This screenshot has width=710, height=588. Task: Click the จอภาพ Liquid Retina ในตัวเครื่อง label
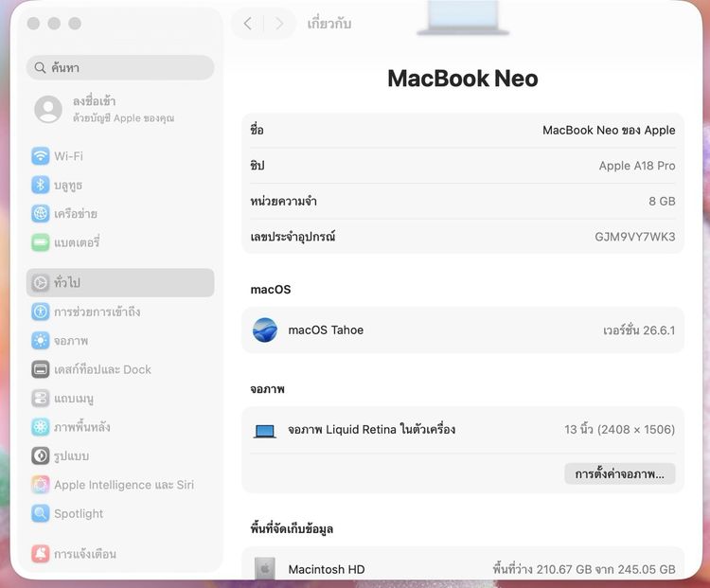pos(372,430)
